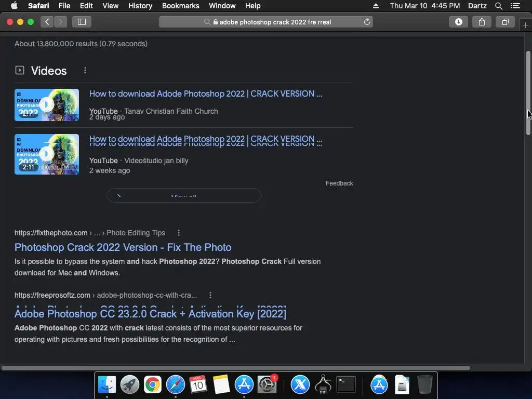Screen dimensions: 532x399
Task: Open Terminal from the Dock
Action: tap(345, 384)
